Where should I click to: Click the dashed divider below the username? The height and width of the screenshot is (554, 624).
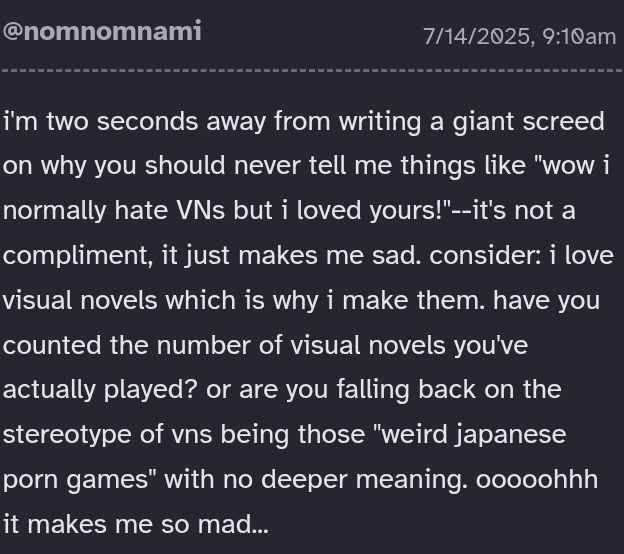[x=312, y=71]
